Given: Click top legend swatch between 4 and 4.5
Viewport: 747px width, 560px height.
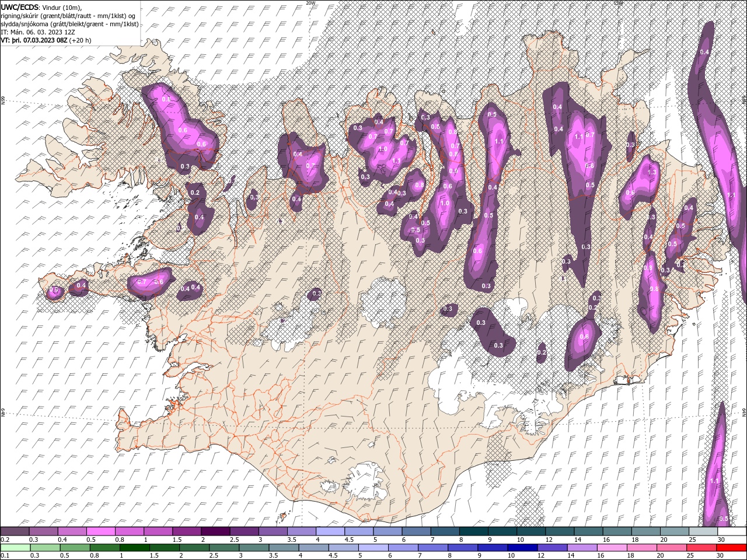Looking at the screenshot, I should coord(331,531).
